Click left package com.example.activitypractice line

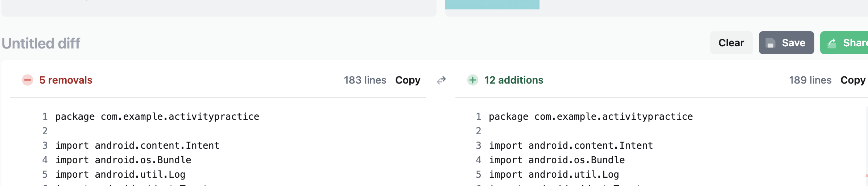tap(157, 117)
